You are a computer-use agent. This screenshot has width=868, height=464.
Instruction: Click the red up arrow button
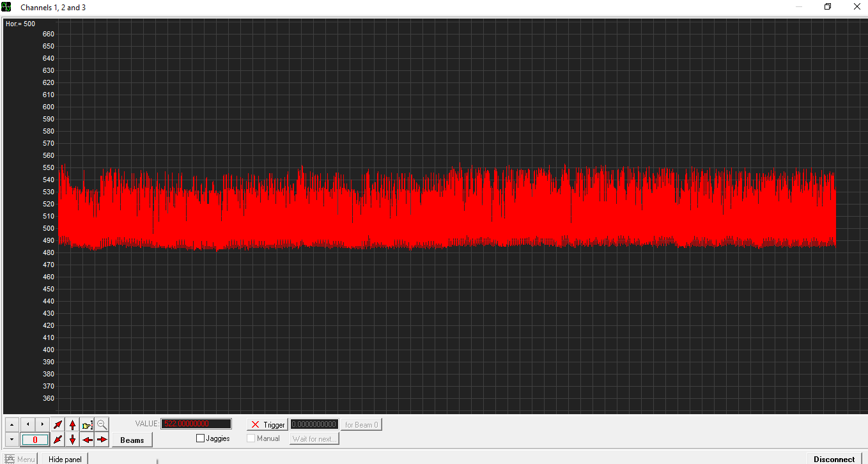pyautogui.click(x=73, y=424)
